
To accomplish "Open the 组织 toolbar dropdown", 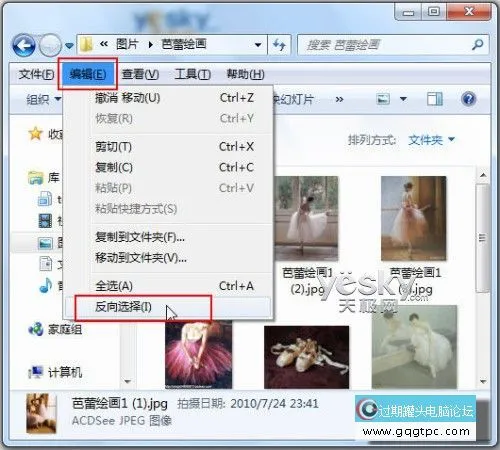I will click(44, 99).
